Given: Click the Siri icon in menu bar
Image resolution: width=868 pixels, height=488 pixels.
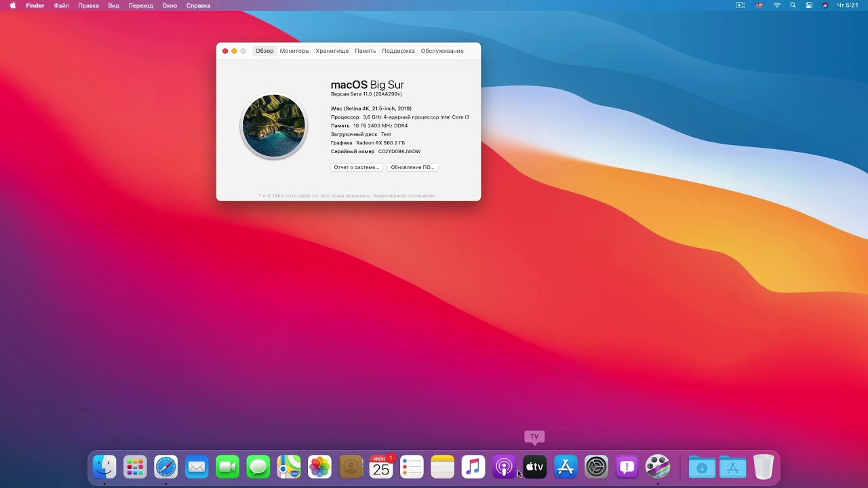Looking at the screenshot, I should click(x=825, y=5).
